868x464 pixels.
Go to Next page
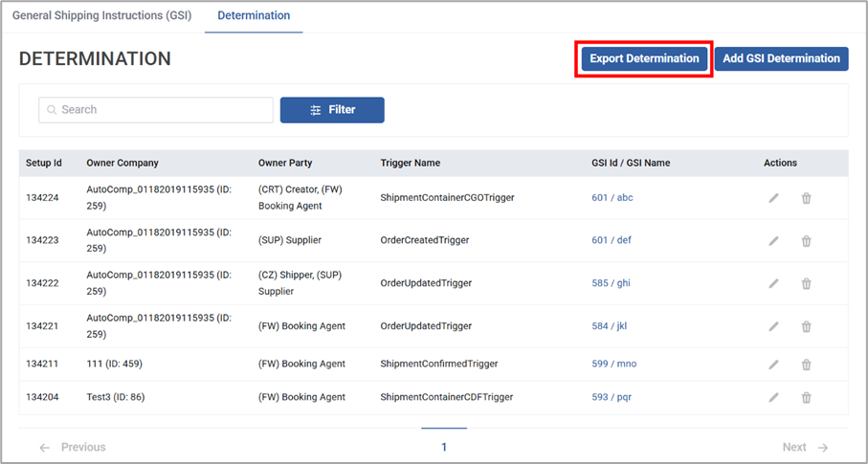[x=806, y=447]
